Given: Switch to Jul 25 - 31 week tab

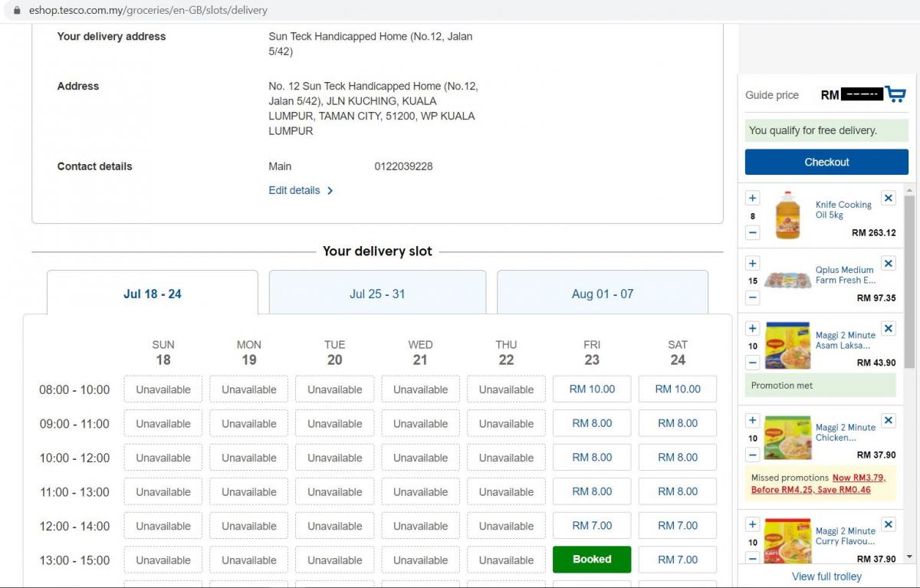Looking at the screenshot, I should [377, 294].
